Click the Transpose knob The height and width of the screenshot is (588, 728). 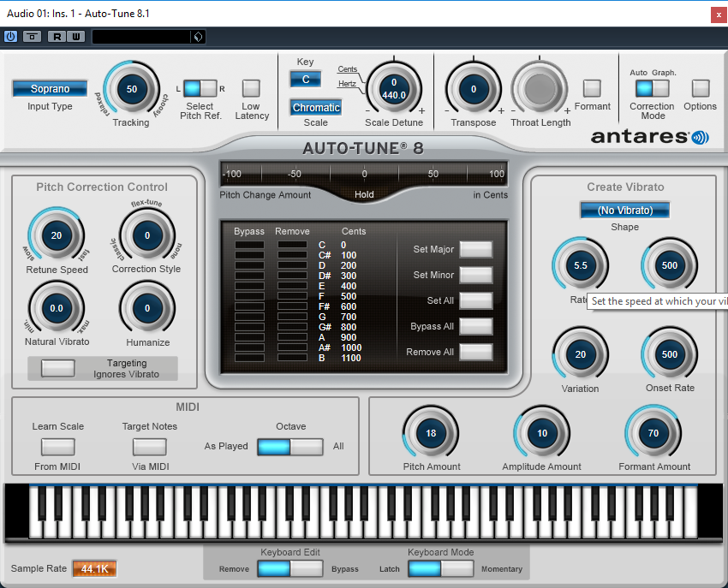pyautogui.click(x=473, y=89)
